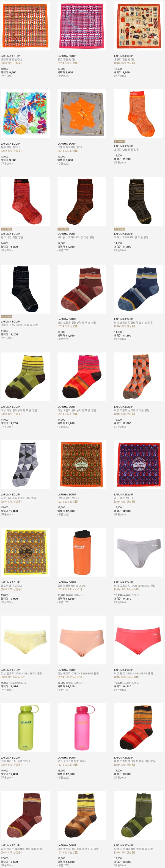This screenshot has height=868, width=165.
Task: Open the red camp-logo bandana image
Action: [138, 465]
